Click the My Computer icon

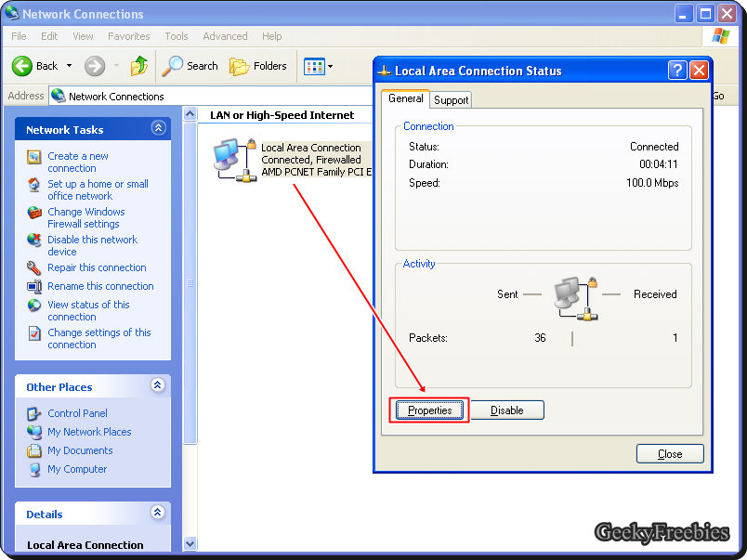click(x=33, y=470)
